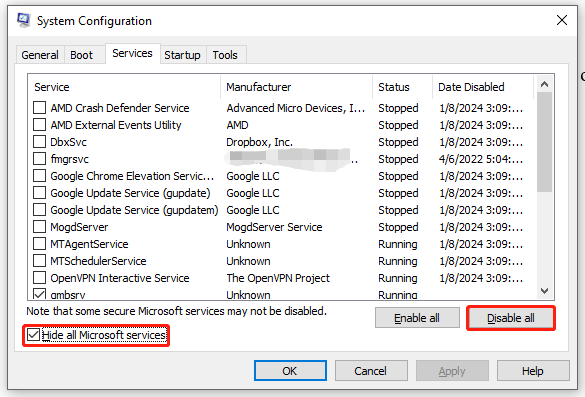Screen dimensions: 585x397
Task: Open Help for System Configuration
Action: [533, 371]
